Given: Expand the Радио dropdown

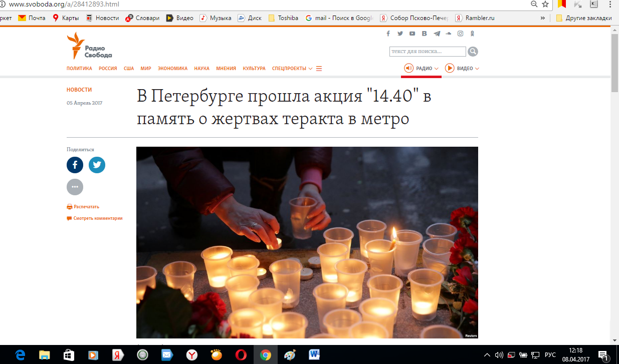Looking at the screenshot, I should tap(422, 68).
